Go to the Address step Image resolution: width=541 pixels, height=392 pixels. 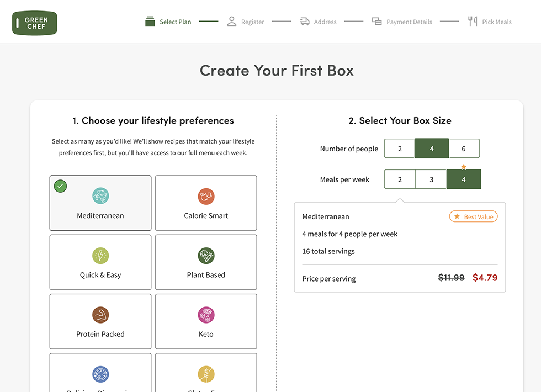click(318, 22)
